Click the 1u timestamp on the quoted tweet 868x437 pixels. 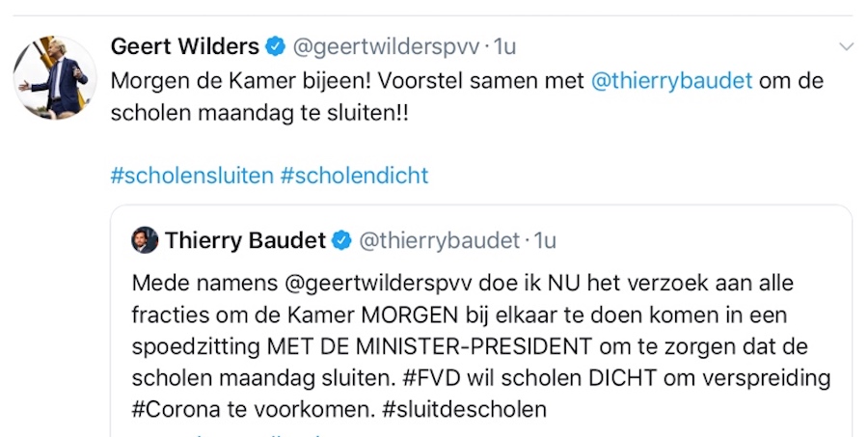pyautogui.click(x=545, y=240)
